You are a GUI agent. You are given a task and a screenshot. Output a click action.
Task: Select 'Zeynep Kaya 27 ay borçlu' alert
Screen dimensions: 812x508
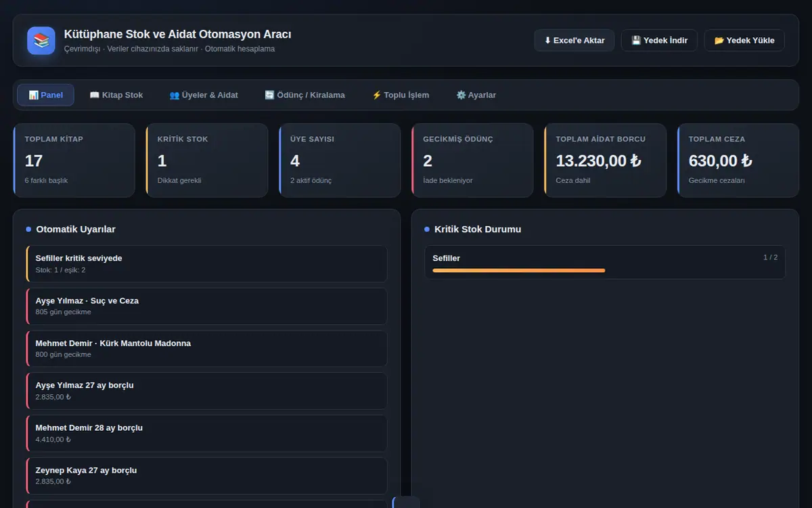206,475
